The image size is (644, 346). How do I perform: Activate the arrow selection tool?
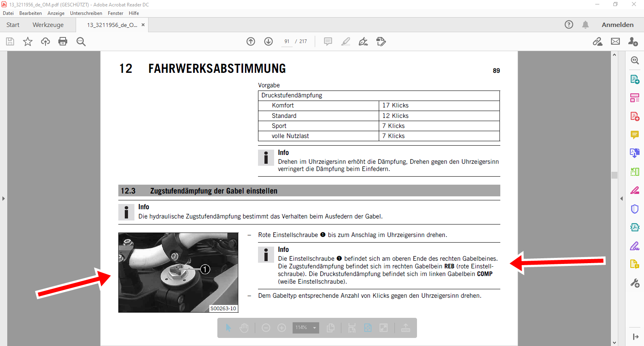[x=228, y=328]
